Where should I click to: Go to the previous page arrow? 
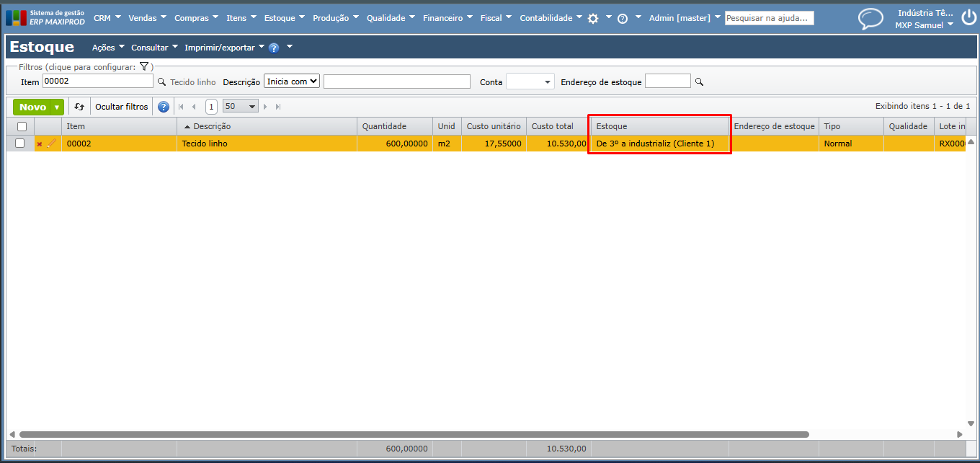click(x=194, y=107)
